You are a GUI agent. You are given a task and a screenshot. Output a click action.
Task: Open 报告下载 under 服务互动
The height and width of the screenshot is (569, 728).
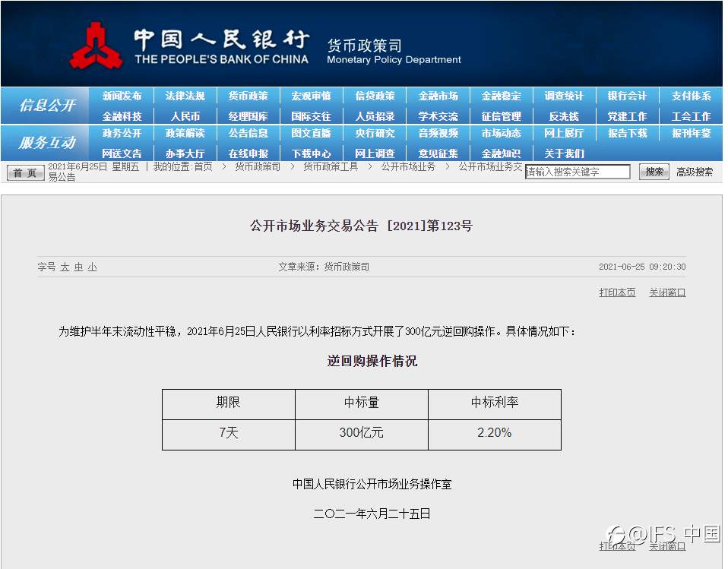coord(627,133)
